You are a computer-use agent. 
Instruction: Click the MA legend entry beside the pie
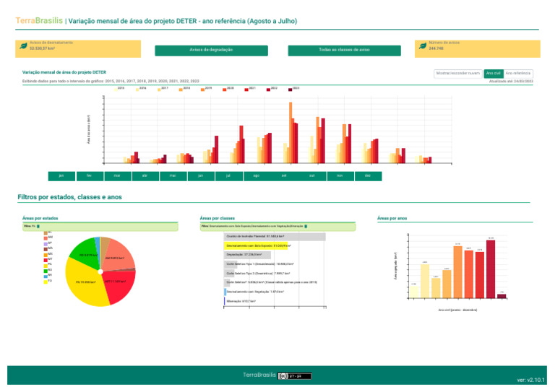coord(48,249)
